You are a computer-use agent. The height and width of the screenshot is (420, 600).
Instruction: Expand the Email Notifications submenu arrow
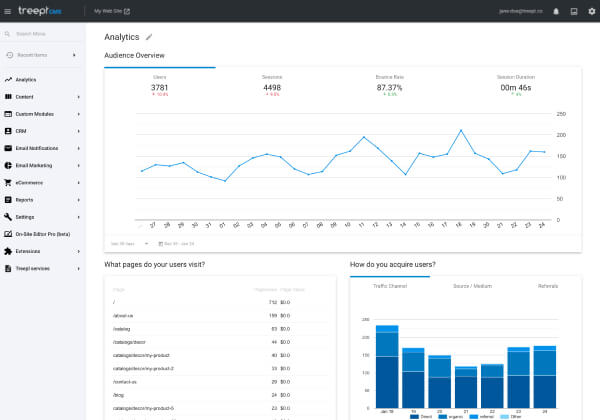point(78,148)
